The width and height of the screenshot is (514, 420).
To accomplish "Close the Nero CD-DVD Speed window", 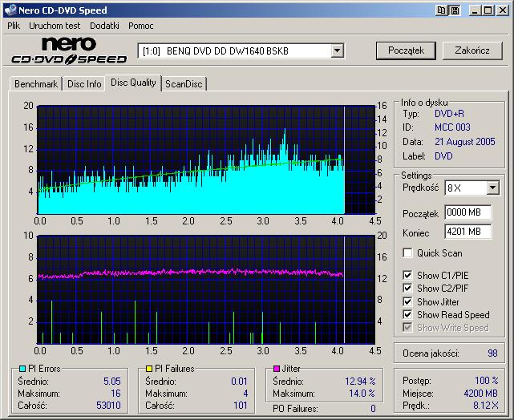I will click(x=503, y=10).
